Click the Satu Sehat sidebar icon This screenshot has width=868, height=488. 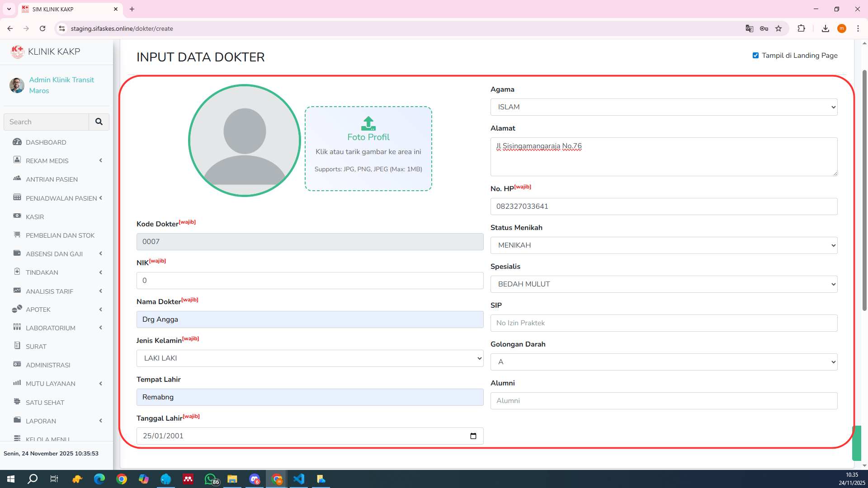point(17,402)
